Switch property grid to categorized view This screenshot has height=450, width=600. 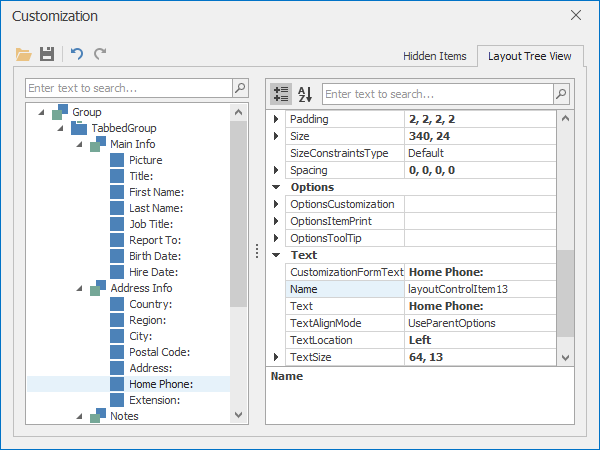[281, 94]
